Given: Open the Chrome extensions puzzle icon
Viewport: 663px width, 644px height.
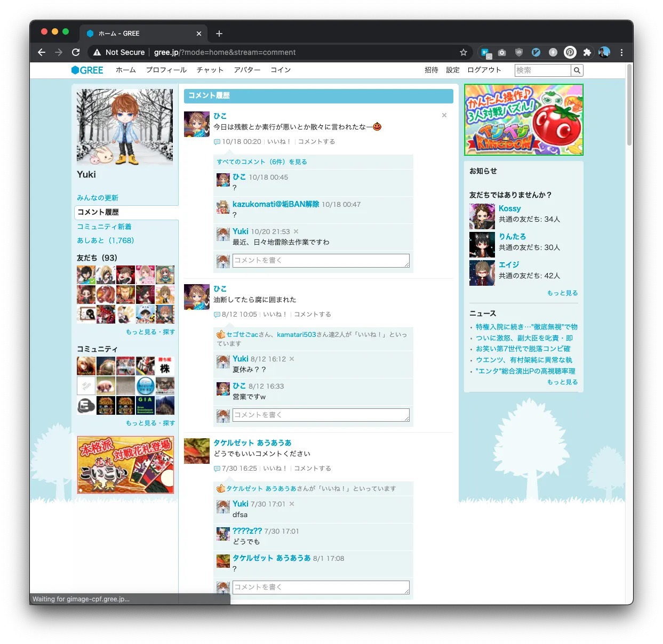Looking at the screenshot, I should (587, 52).
